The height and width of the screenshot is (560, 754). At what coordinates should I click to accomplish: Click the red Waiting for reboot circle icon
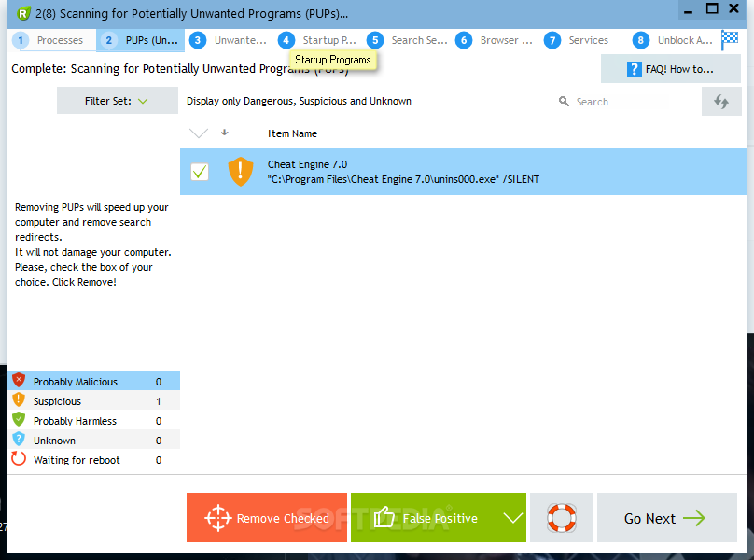click(19, 458)
